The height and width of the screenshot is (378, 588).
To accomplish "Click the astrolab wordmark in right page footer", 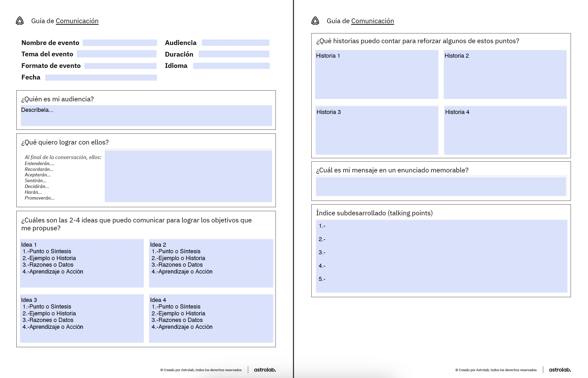I will click(x=560, y=370).
